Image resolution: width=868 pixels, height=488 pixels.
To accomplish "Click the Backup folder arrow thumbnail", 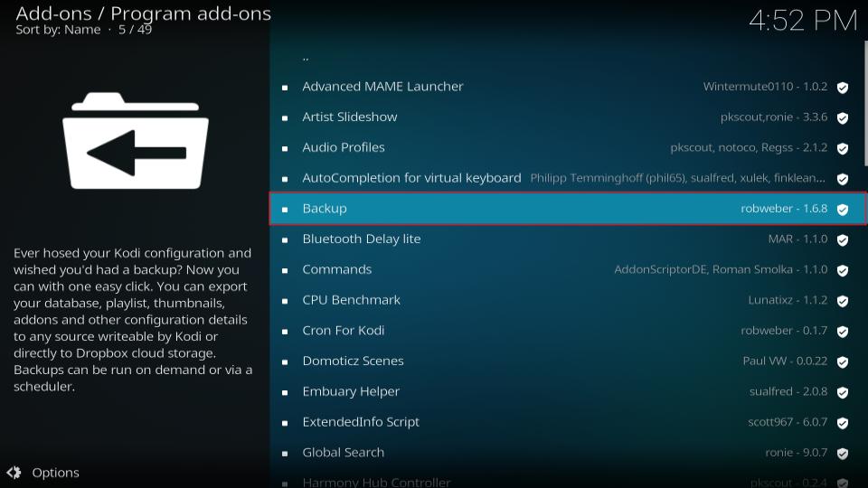I will tap(135, 141).
